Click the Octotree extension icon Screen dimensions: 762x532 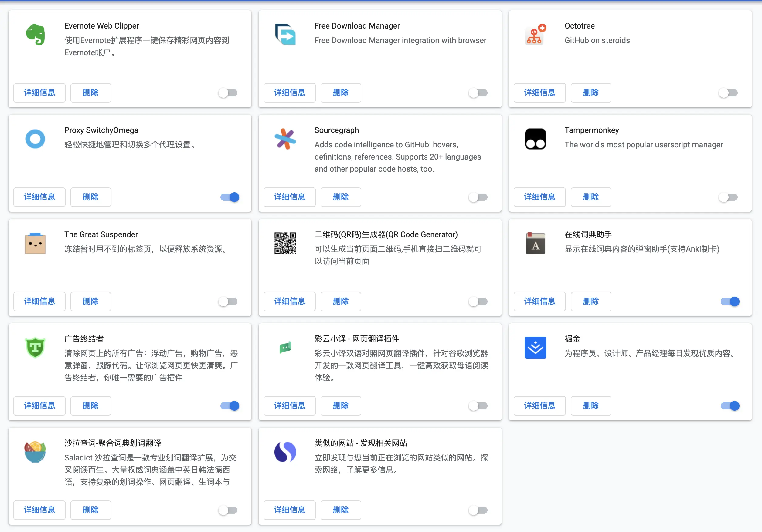[x=535, y=35]
